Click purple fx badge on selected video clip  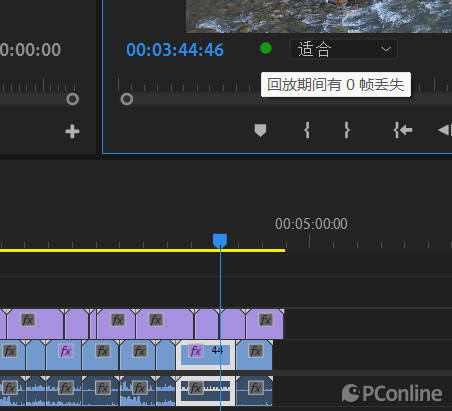coord(196,351)
